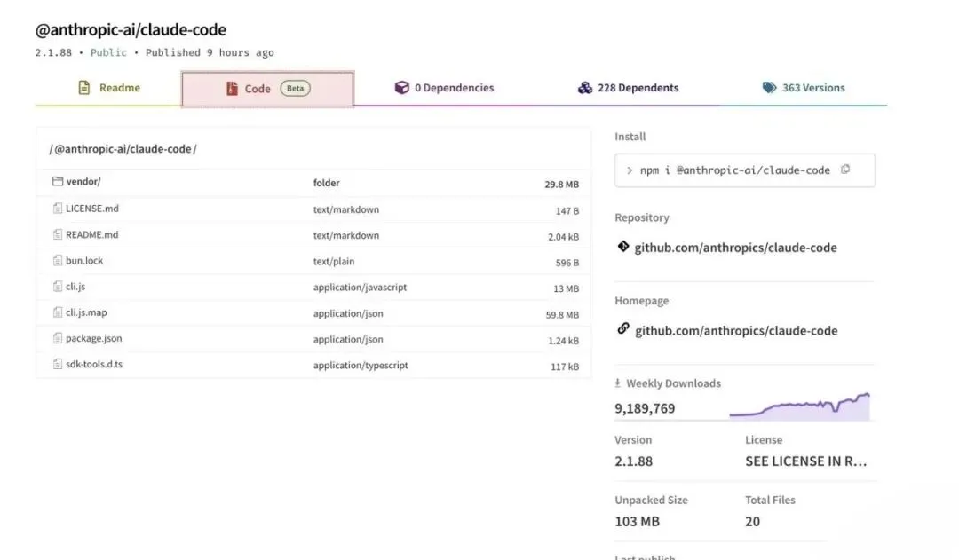This screenshot has height=560, width=959.
Task: Select the npm install command text
Action: (734, 170)
